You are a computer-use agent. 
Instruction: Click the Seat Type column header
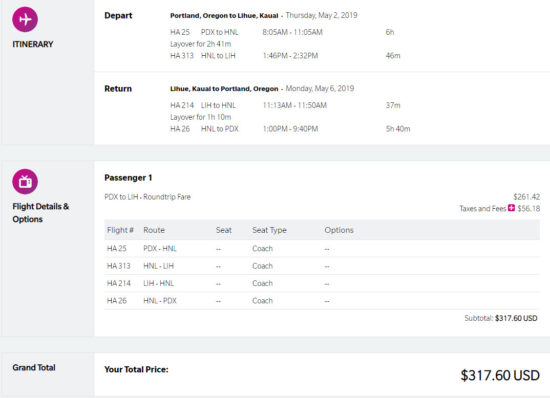click(x=269, y=230)
